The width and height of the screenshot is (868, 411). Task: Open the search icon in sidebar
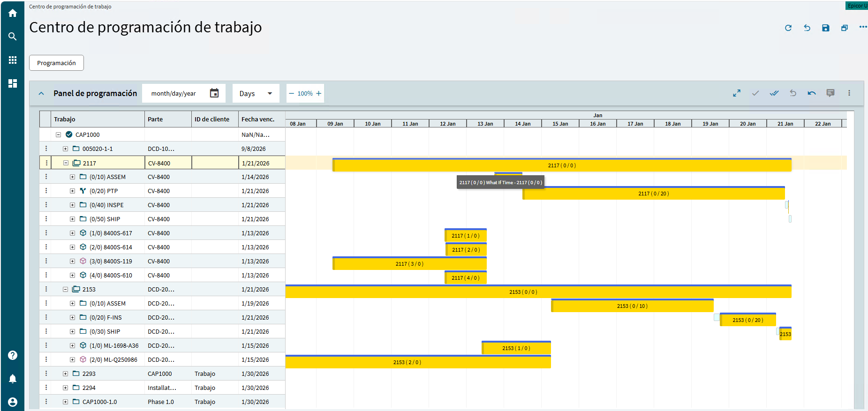[x=13, y=37]
